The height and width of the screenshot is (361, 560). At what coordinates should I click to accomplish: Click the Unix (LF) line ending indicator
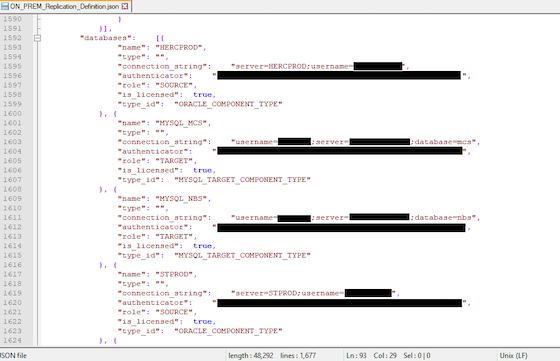(513, 356)
